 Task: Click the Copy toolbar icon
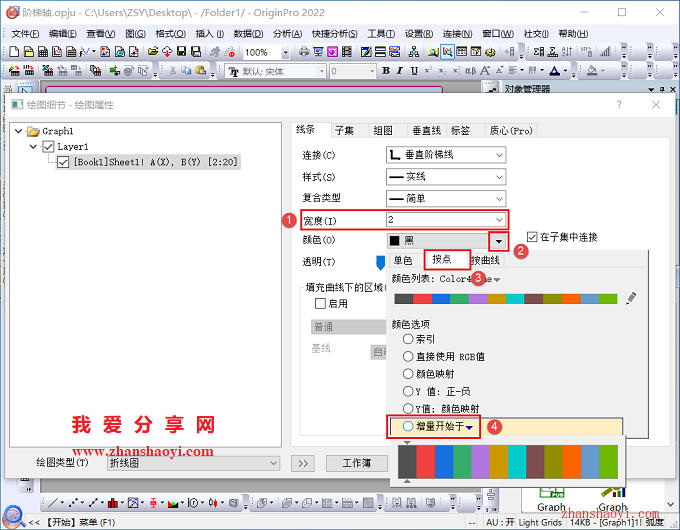point(186,71)
